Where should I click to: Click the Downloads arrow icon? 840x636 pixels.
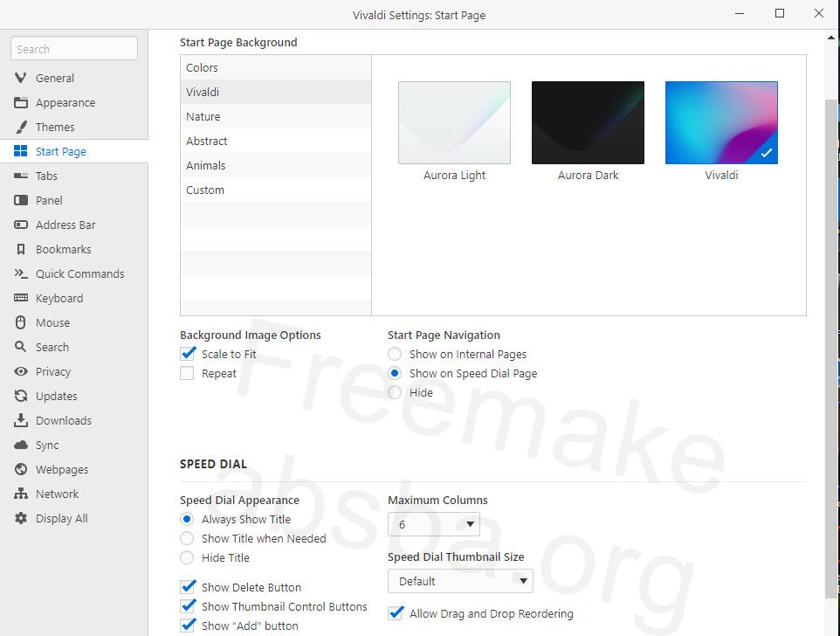tap(20, 420)
